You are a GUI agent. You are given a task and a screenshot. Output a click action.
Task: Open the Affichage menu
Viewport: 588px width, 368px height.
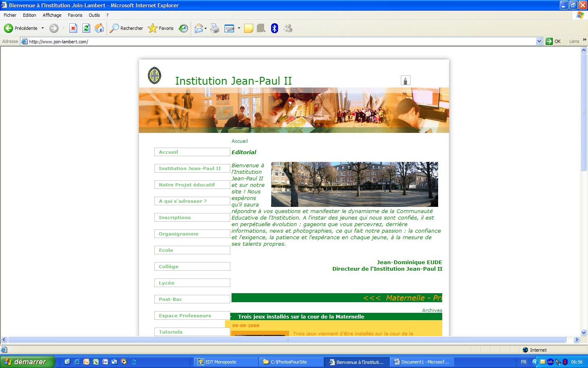click(x=52, y=15)
